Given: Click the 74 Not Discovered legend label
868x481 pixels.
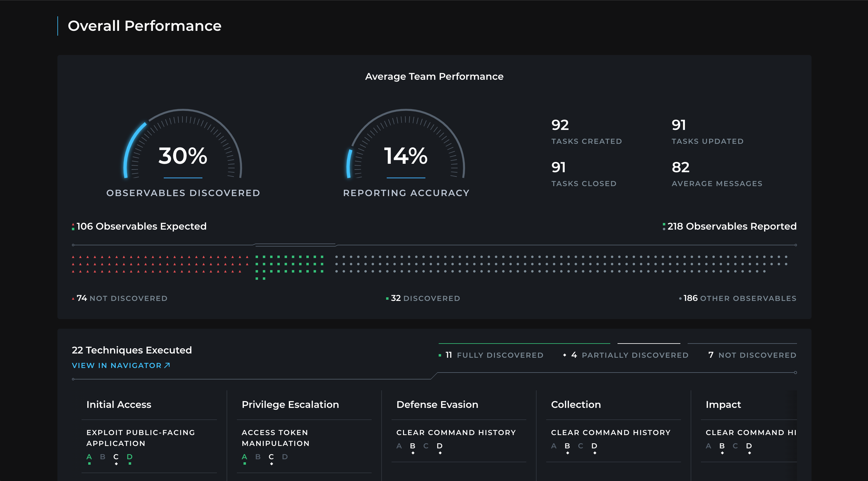Looking at the screenshot, I should point(122,298).
